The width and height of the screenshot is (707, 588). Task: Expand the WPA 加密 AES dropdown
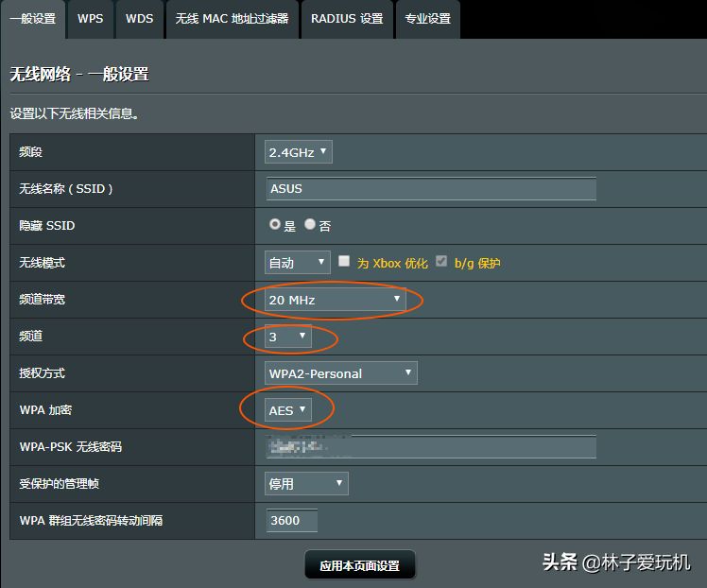tap(287, 410)
